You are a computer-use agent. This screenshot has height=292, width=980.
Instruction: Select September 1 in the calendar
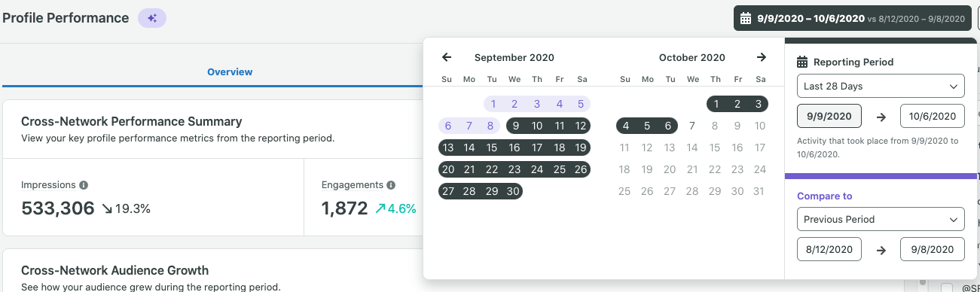click(493, 105)
